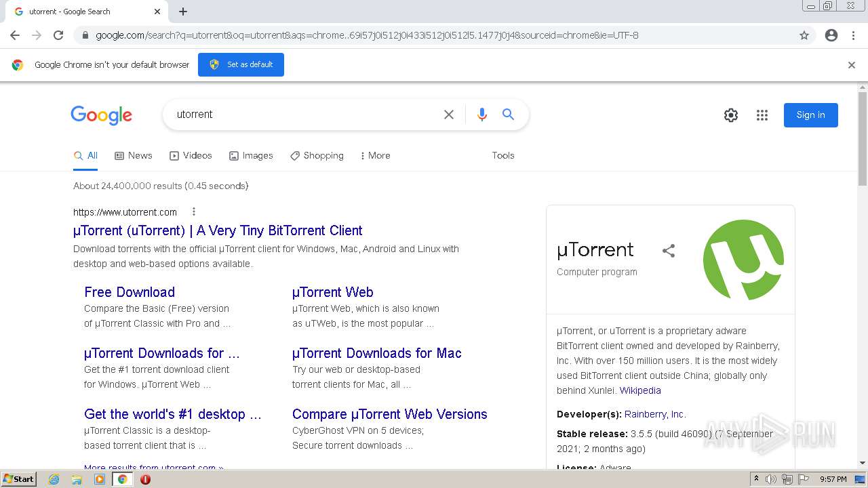The image size is (868, 488).
Task: Open the Google apps grid
Action: tap(762, 115)
